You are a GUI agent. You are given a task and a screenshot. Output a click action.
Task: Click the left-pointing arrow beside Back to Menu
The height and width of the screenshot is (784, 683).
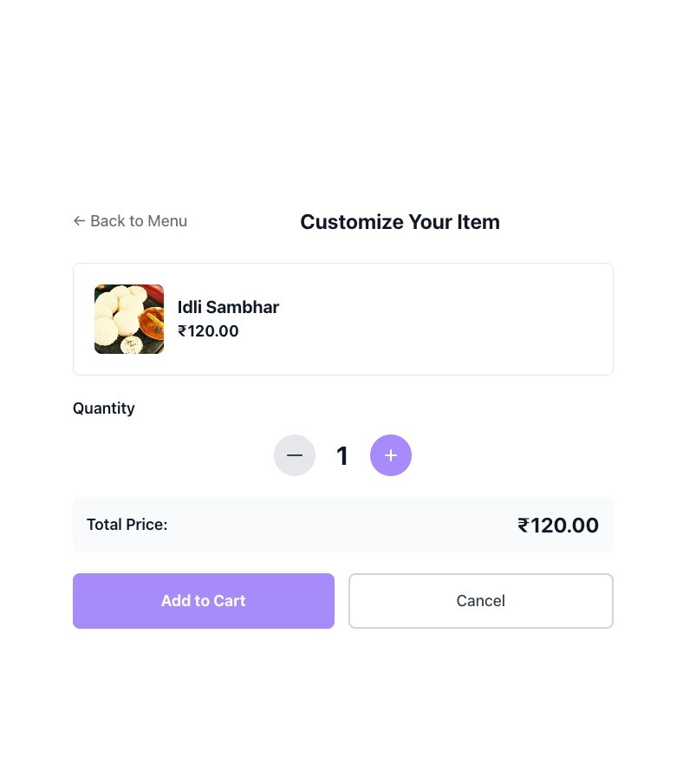[x=79, y=221]
